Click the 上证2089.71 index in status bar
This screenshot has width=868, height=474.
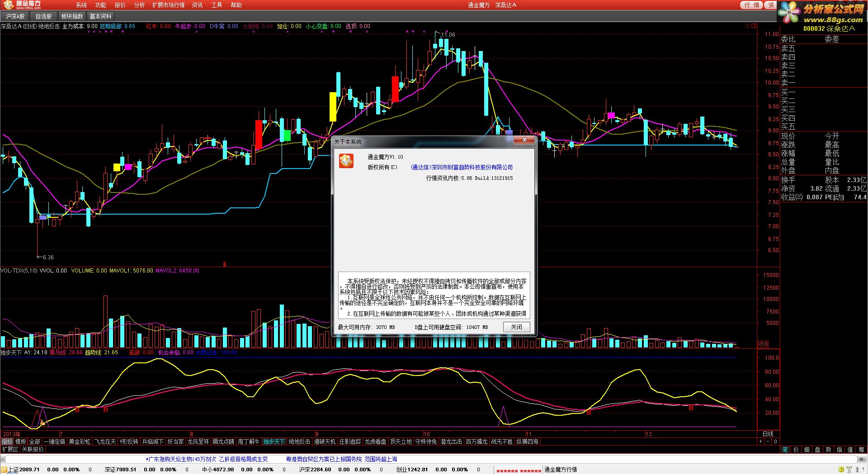click(24, 470)
